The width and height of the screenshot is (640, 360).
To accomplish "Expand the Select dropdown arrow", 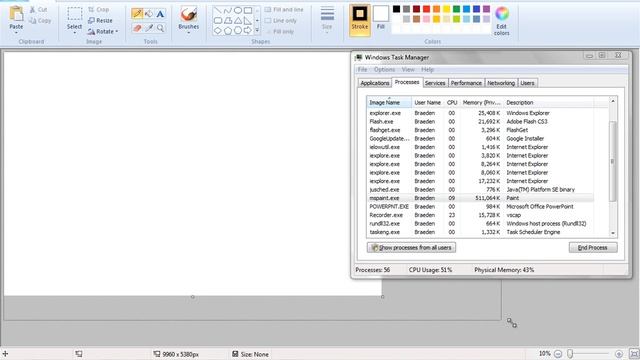I will coord(74,32).
